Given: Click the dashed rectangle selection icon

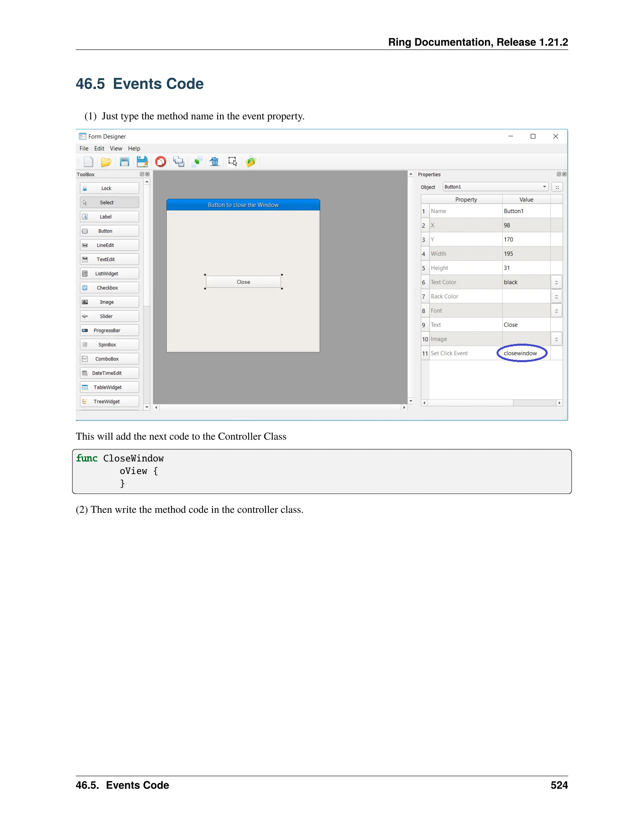Looking at the screenshot, I should (233, 161).
